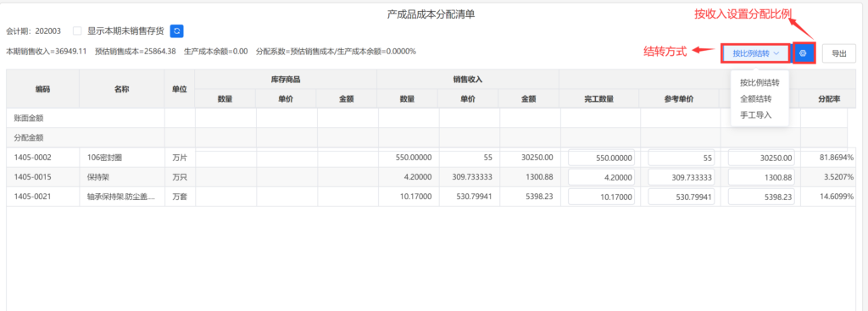Screen dimensions: 868x311
Task: Edit 完工数量 field showing 10.17000
Action: [601, 197]
